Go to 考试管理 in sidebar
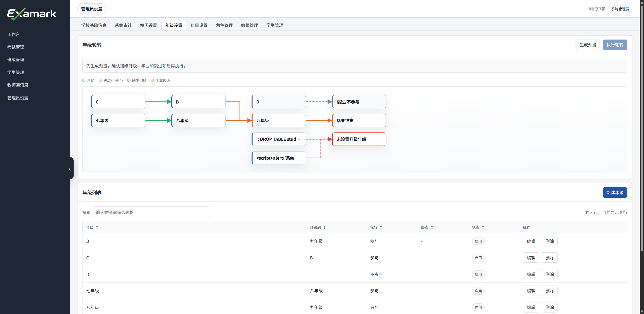The image size is (644, 314). click(x=16, y=47)
